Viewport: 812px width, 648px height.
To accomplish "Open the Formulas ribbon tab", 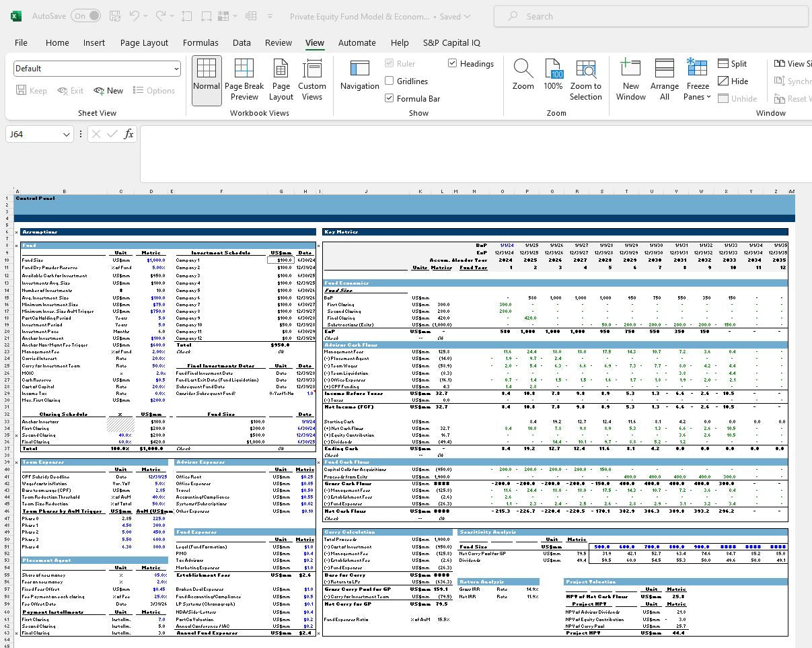I will pyautogui.click(x=200, y=42).
